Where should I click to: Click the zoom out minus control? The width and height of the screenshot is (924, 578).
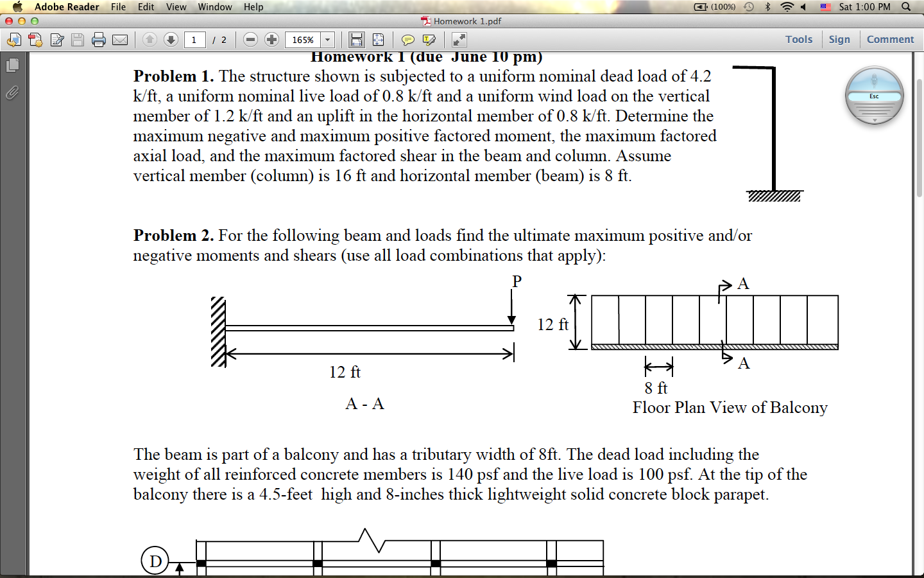point(250,39)
